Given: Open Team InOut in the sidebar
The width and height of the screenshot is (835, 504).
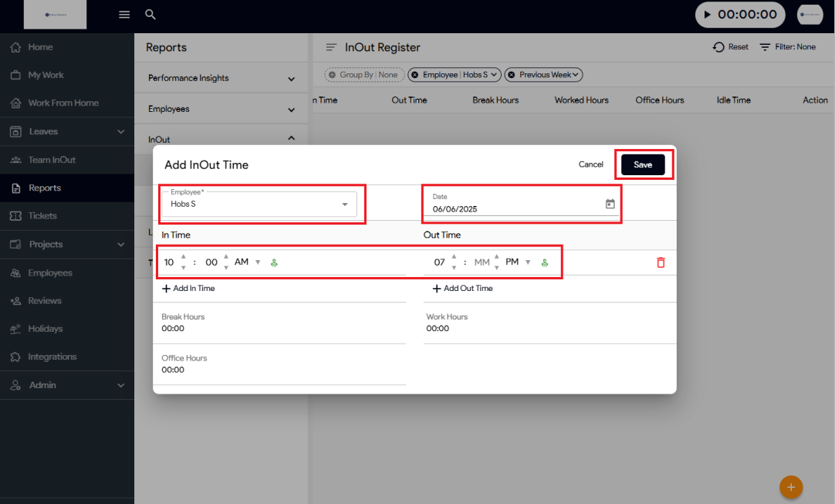Looking at the screenshot, I should click(52, 160).
